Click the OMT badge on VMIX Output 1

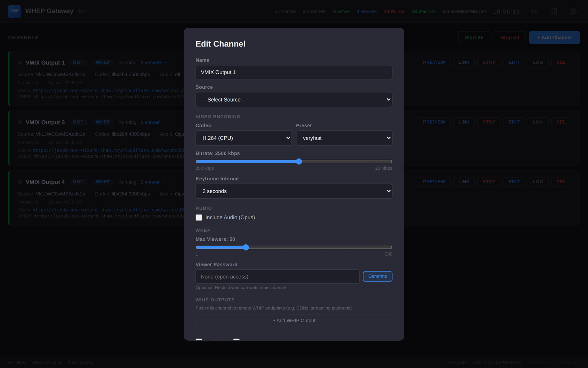tap(78, 62)
